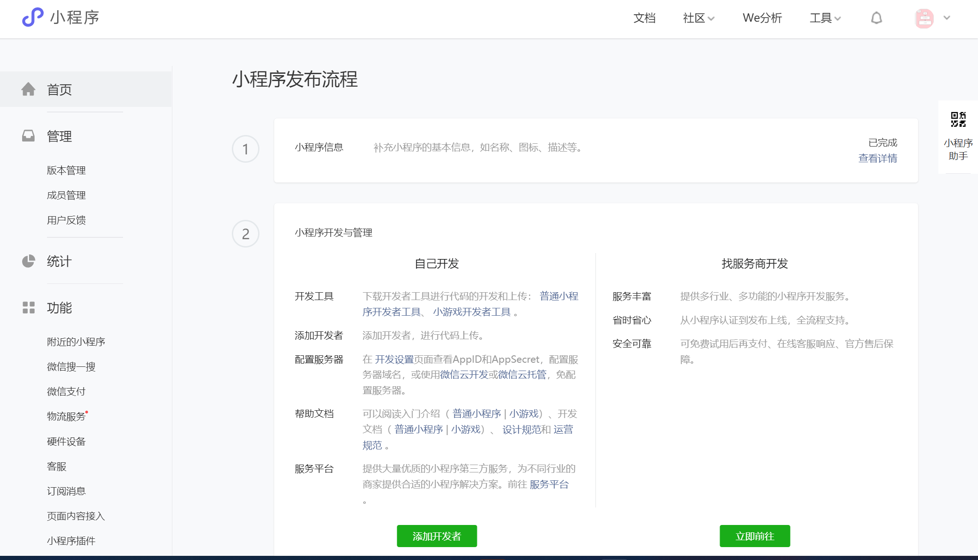Open the notification bell
This screenshot has height=560, width=978.
click(876, 18)
